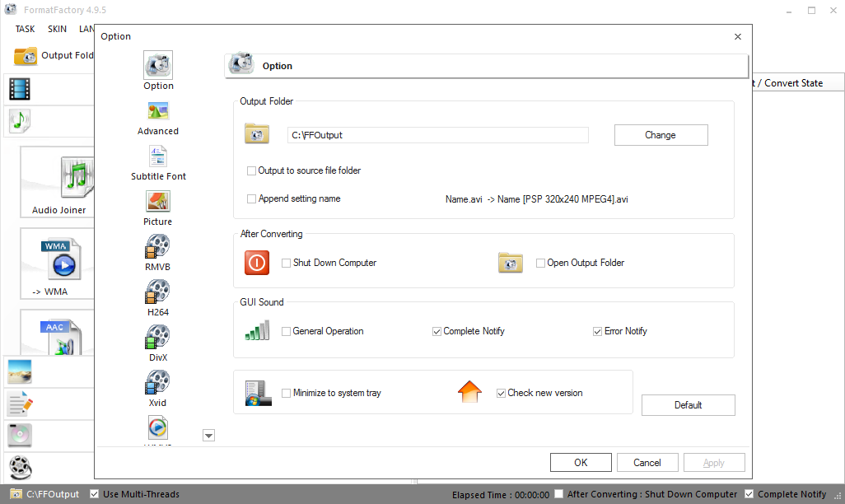Click the greyed Apply button
Image resolution: width=845 pixels, height=504 pixels.
pyautogui.click(x=714, y=463)
